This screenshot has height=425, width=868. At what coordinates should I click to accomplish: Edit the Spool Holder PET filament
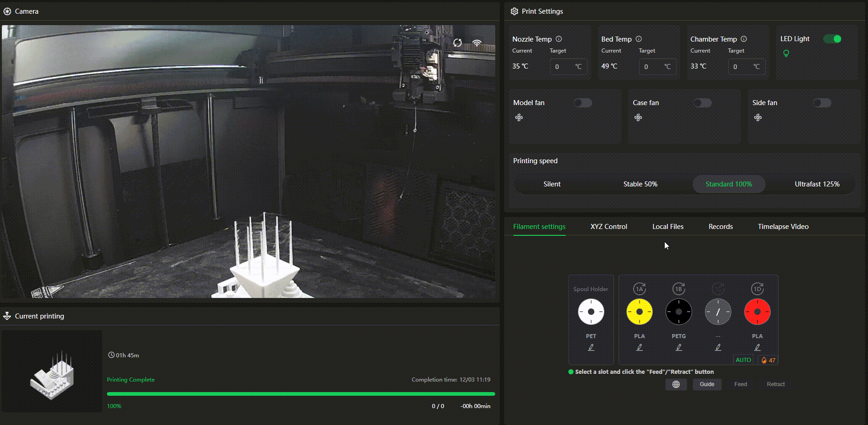591,347
